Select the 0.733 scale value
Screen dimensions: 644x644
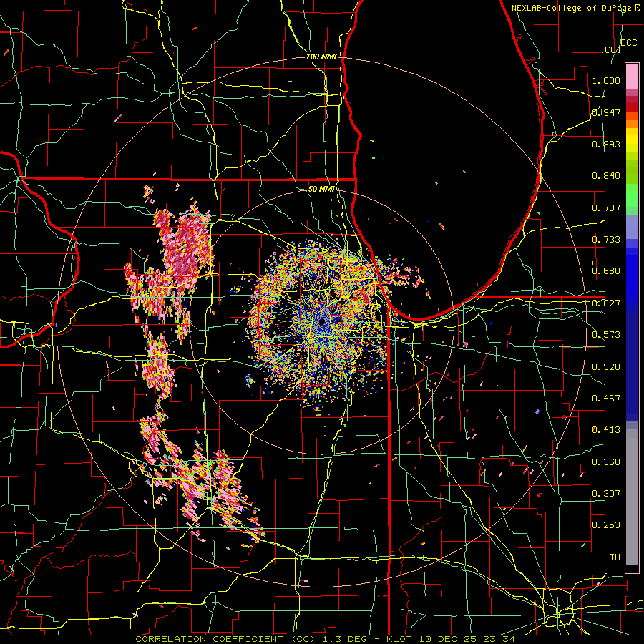[x=606, y=240]
